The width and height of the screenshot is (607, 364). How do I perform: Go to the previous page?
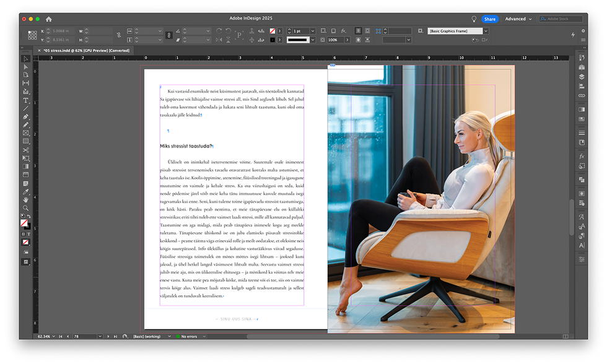(68, 337)
